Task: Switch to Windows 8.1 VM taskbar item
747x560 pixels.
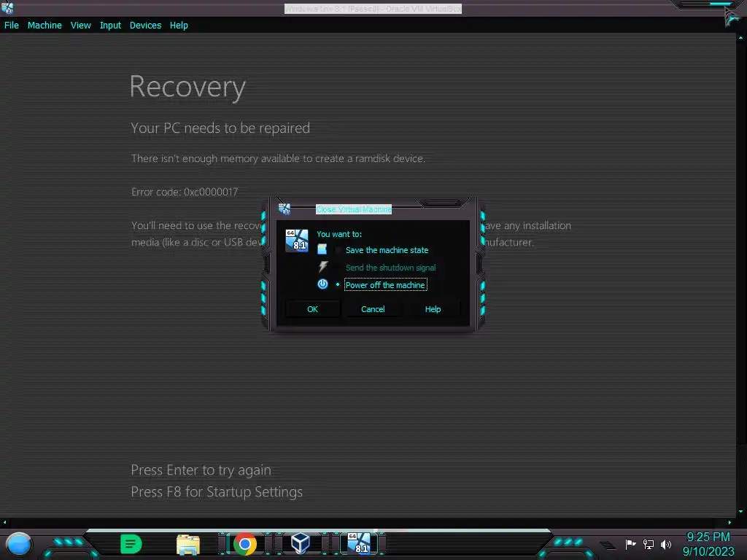Action: tap(359, 543)
